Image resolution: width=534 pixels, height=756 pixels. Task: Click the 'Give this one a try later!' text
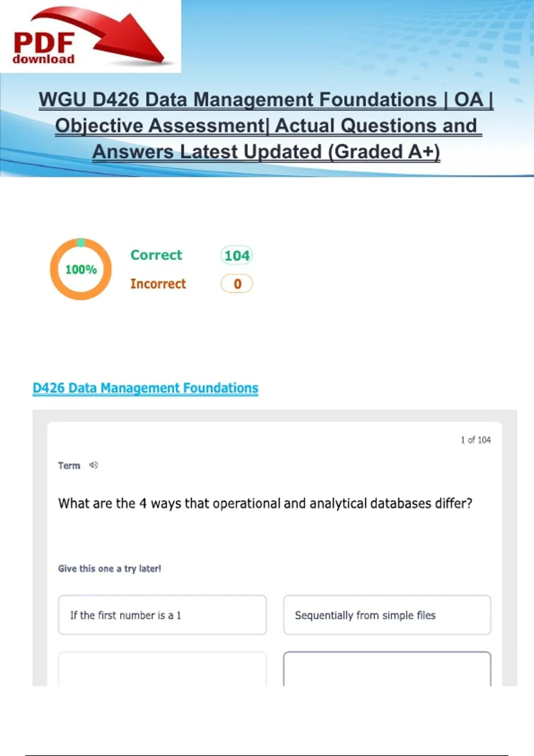click(x=109, y=568)
